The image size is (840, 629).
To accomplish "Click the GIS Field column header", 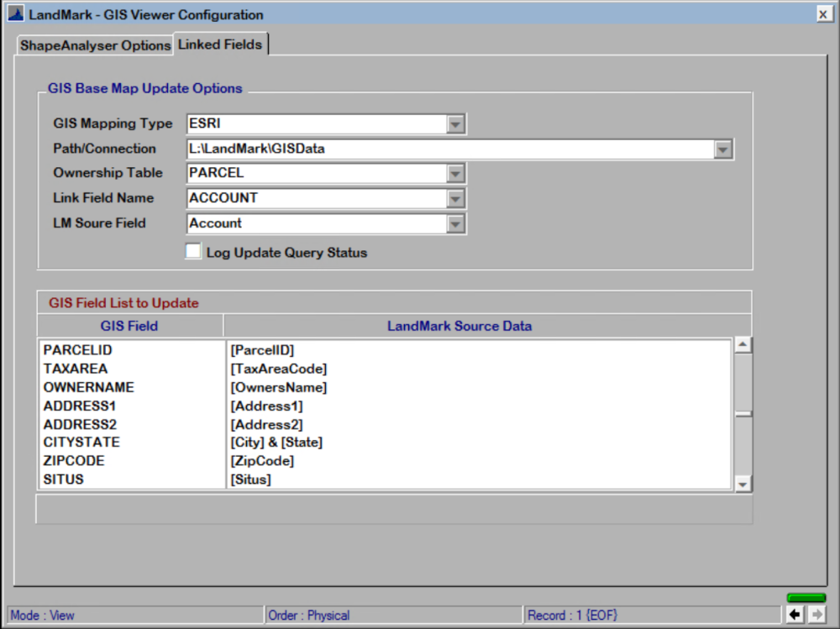I will pyautogui.click(x=129, y=326).
